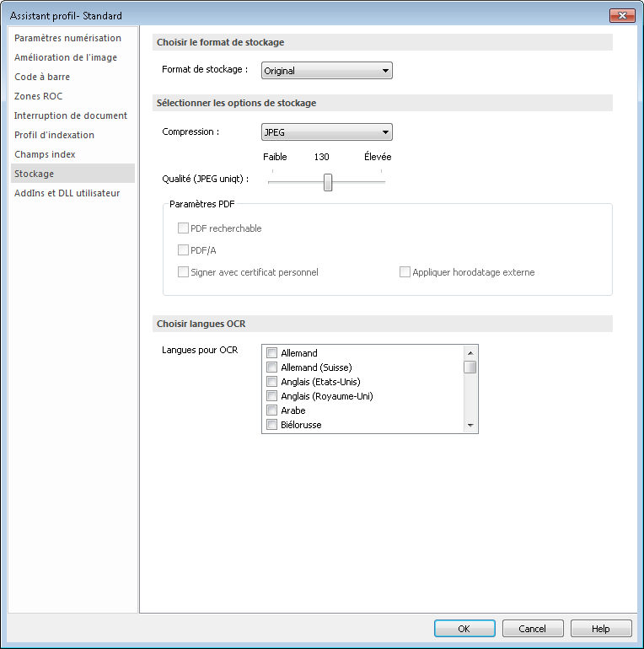Open Help for this dialog

point(601,629)
